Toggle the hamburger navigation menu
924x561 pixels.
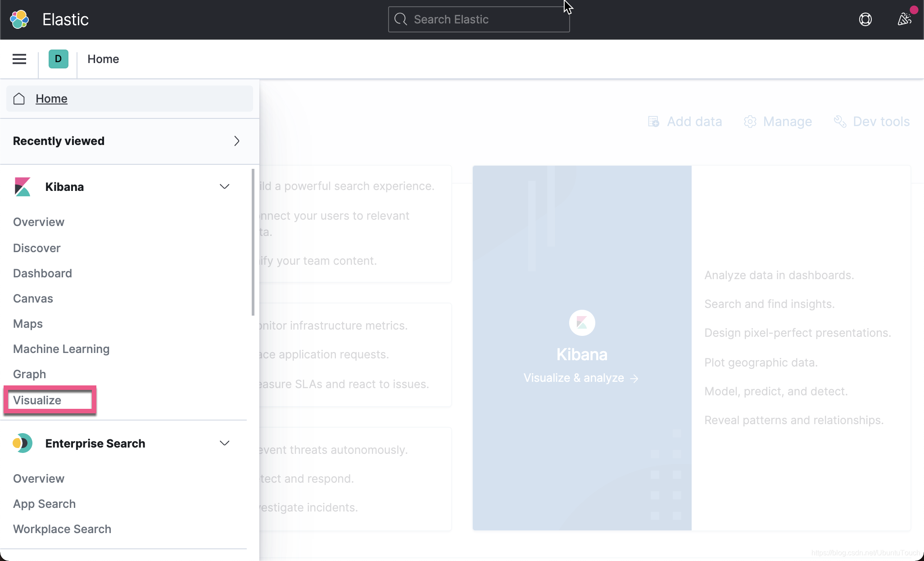tap(19, 59)
